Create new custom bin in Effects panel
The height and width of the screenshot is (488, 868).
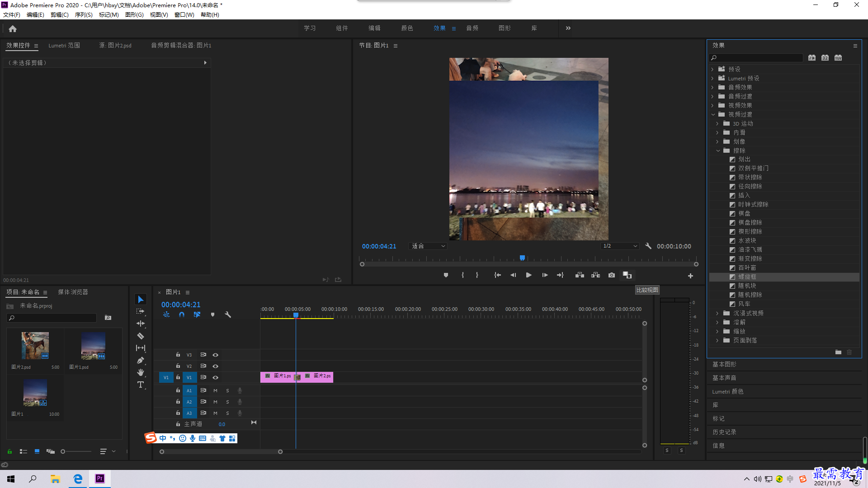pos(838,352)
